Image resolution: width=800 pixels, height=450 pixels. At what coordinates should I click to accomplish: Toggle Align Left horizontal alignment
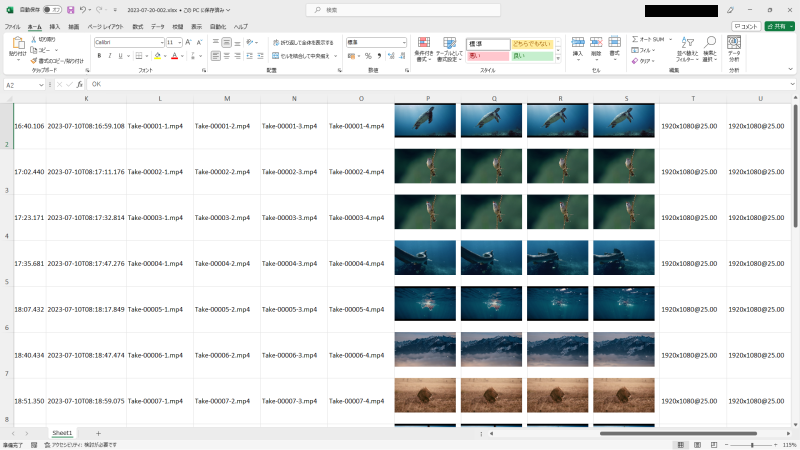point(216,56)
